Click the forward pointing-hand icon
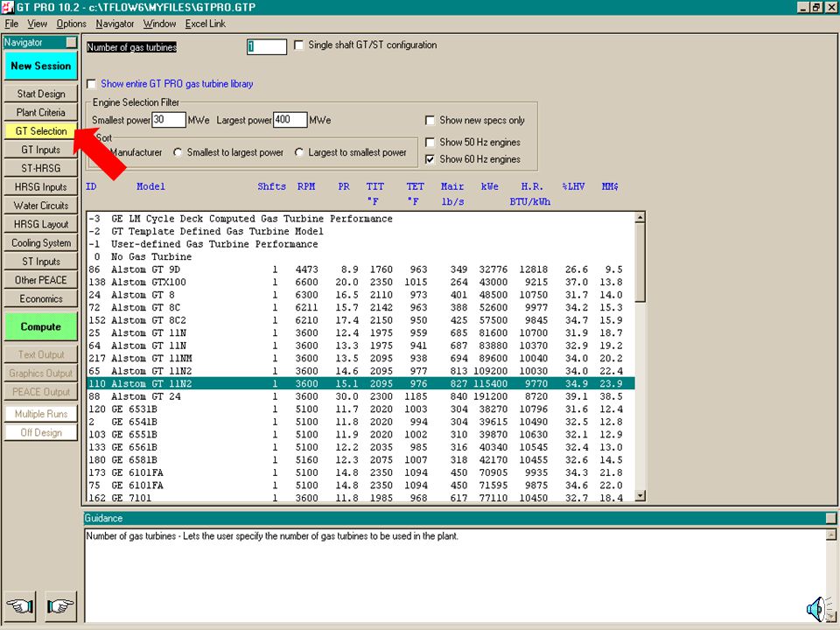This screenshot has height=630, width=840. [60, 605]
